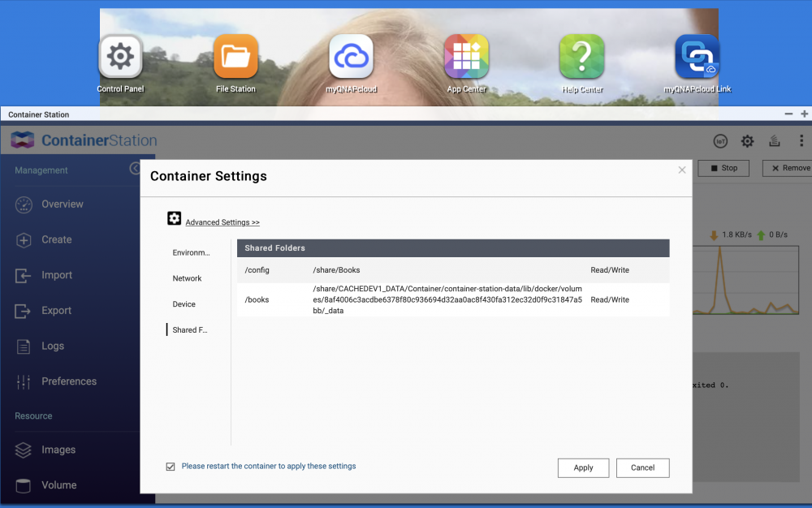Image resolution: width=812 pixels, height=508 pixels.
Task: Open the App Center desktop icon
Action: click(x=467, y=57)
